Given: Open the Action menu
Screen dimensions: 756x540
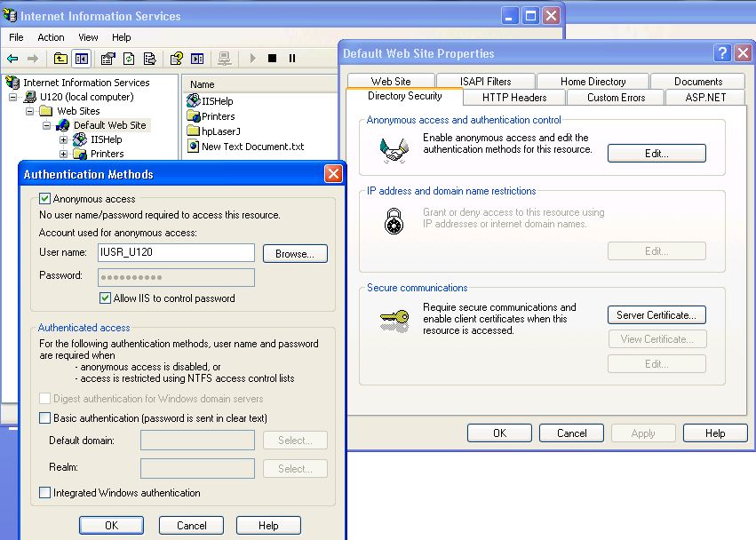Looking at the screenshot, I should point(51,37).
